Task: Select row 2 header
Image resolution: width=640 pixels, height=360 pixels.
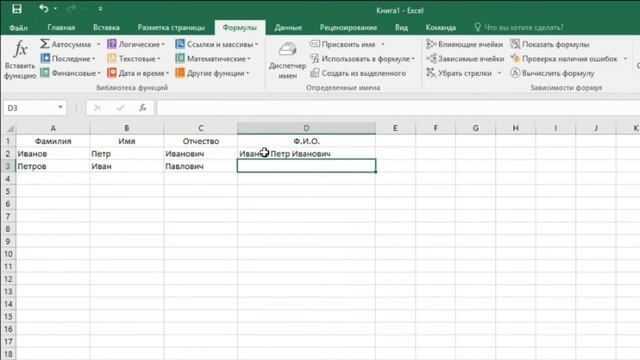Action: [x=8, y=153]
